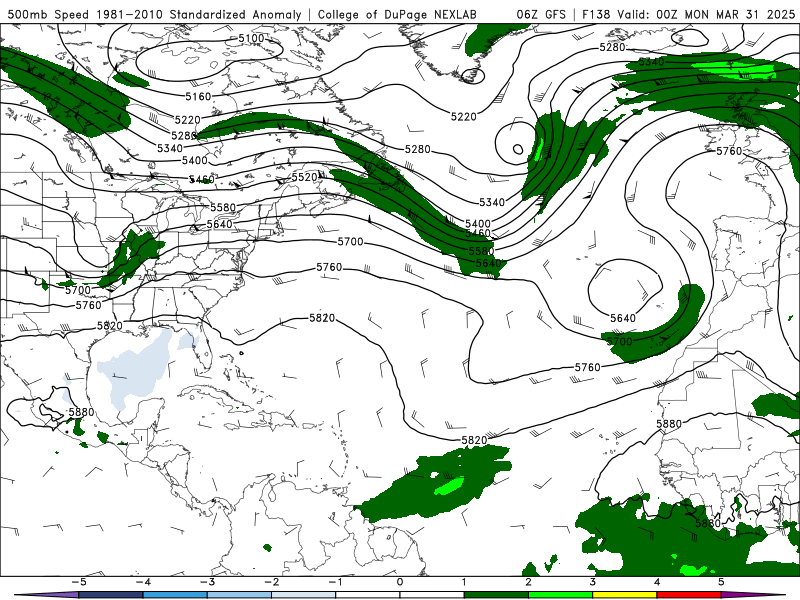Click the "06Z GFS" model run label
The height and width of the screenshot is (600, 800).
541,14
